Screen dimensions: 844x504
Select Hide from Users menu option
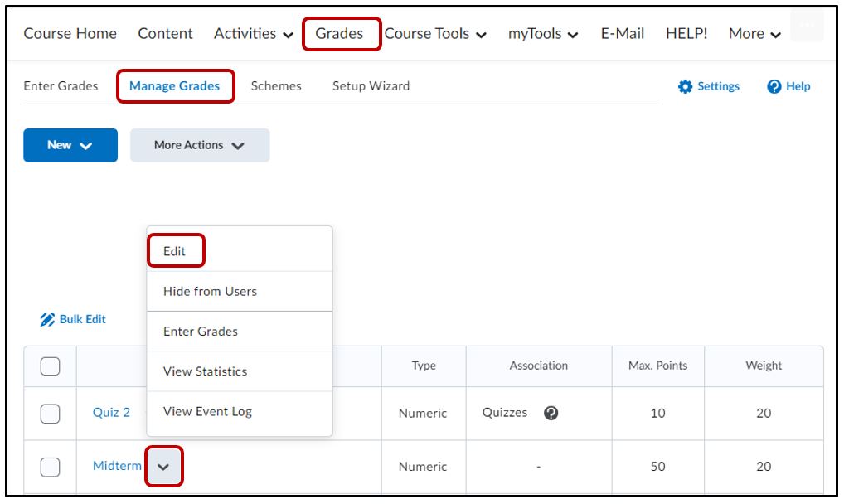pyautogui.click(x=210, y=291)
